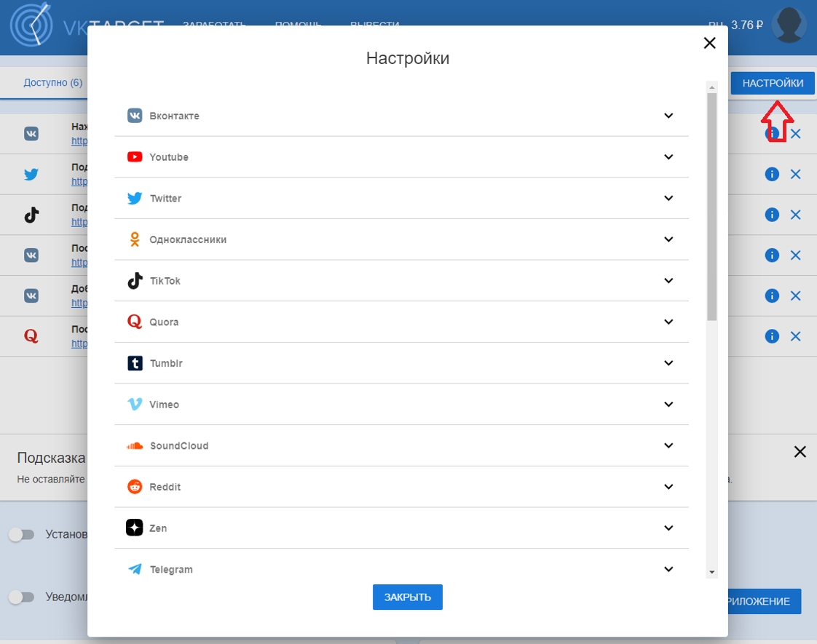Dismiss the Quora task with X
This screenshot has width=817, height=644.
point(795,335)
